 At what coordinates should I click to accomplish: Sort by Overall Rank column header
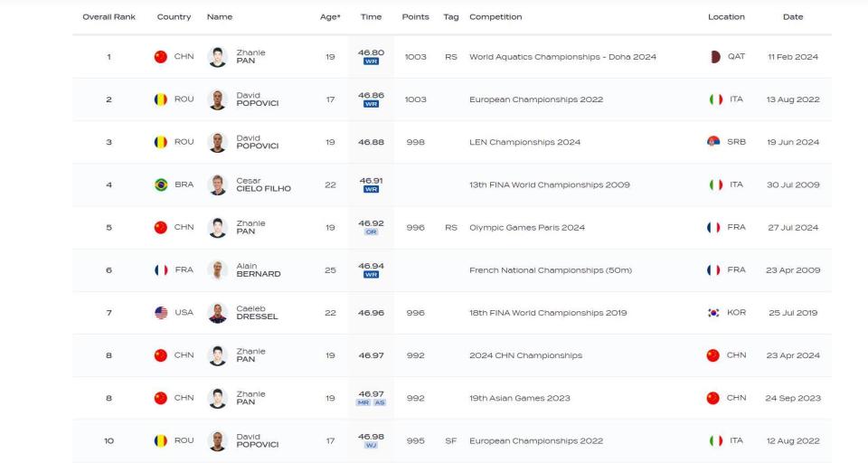point(108,17)
